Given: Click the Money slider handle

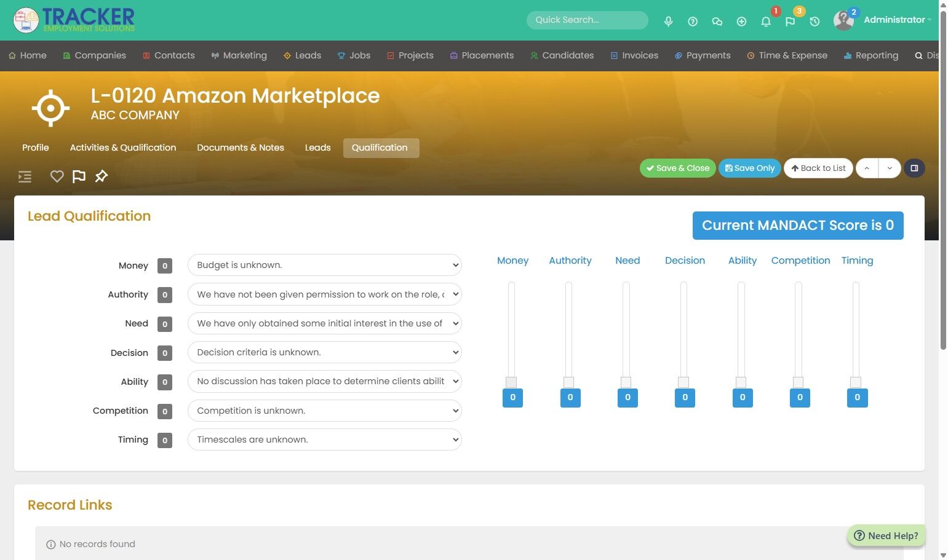Looking at the screenshot, I should point(511,382).
